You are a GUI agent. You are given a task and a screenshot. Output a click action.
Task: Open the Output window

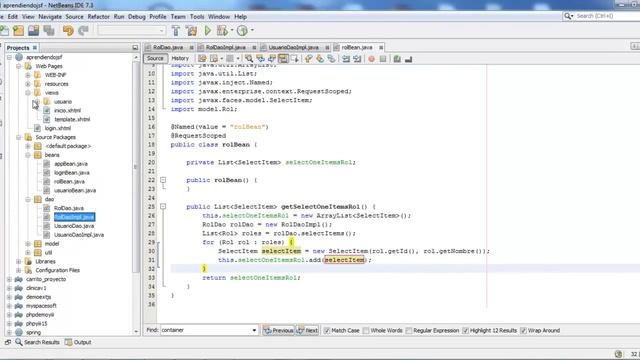point(78,342)
